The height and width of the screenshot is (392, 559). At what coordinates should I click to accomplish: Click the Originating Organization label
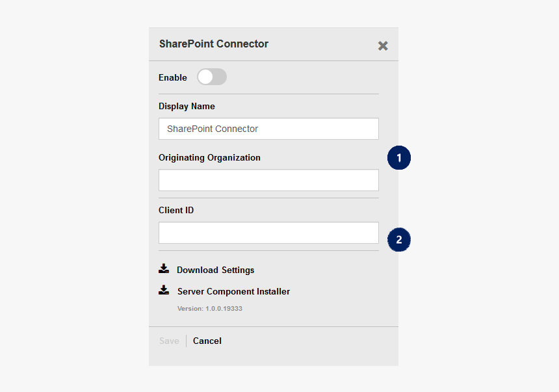click(x=209, y=158)
